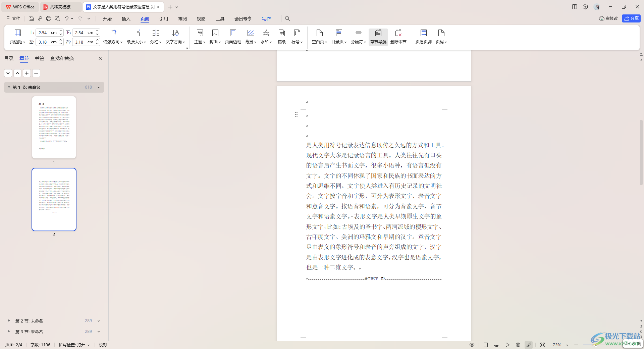Image resolution: width=644 pixels, height=349 pixels.
Task: Click the print icon in quick toolbar
Action: pos(49,18)
